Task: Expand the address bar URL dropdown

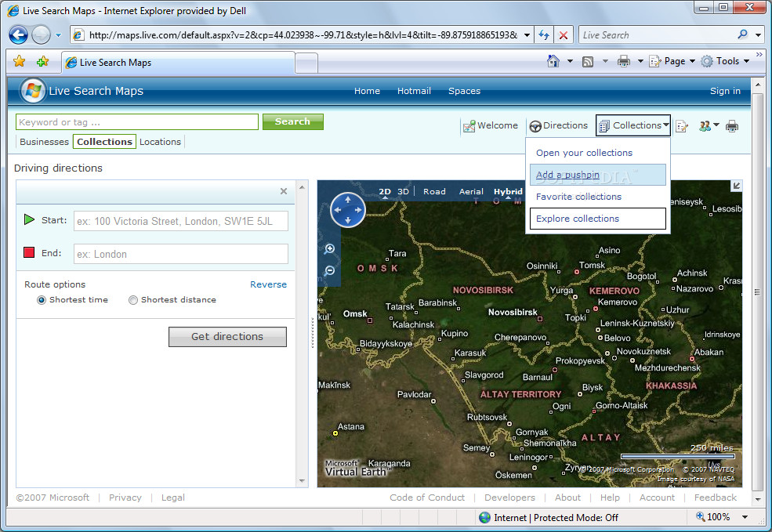Action: [527, 35]
